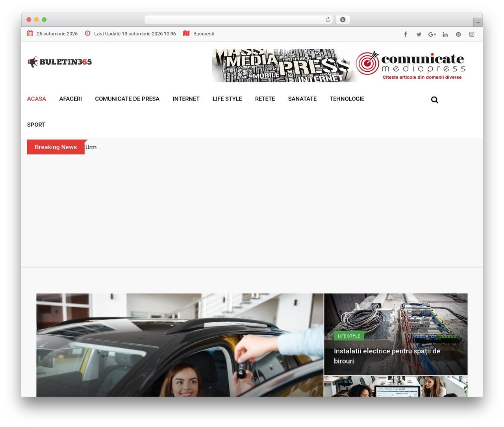This screenshot has width=504, height=427.
Task: Open the TEHNOLOGIE menu category
Action: [347, 99]
